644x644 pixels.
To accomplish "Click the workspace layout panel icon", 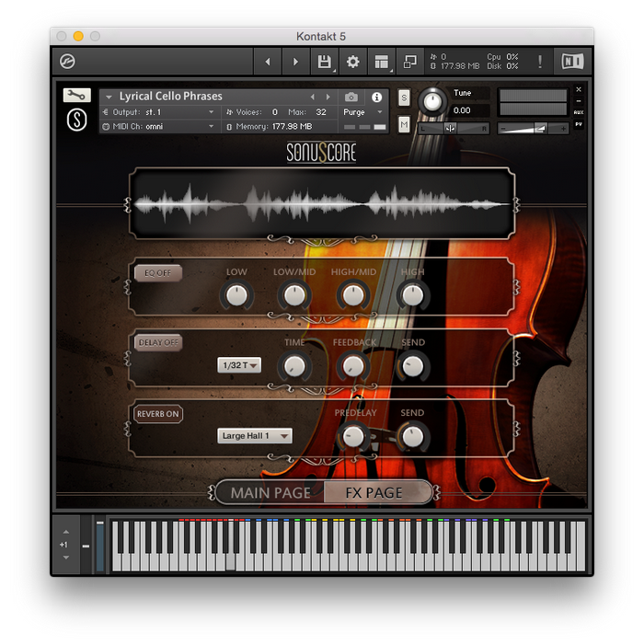I will point(381,62).
